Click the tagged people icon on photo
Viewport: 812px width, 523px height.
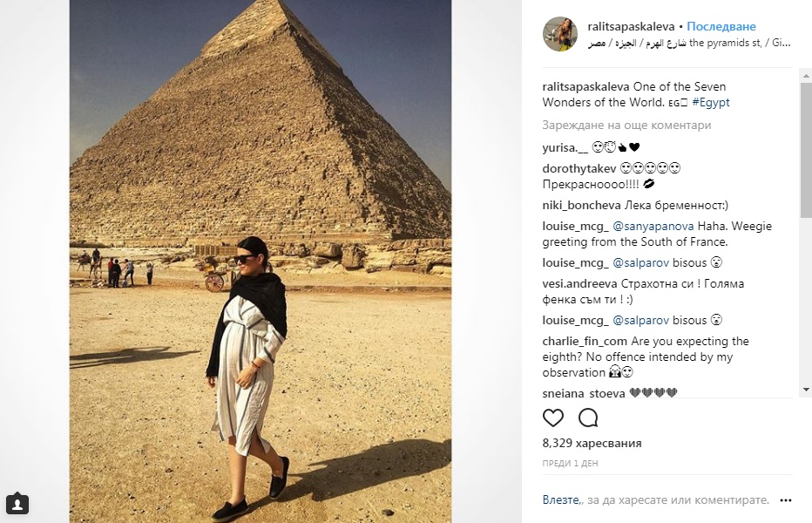pyautogui.click(x=17, y=503)
